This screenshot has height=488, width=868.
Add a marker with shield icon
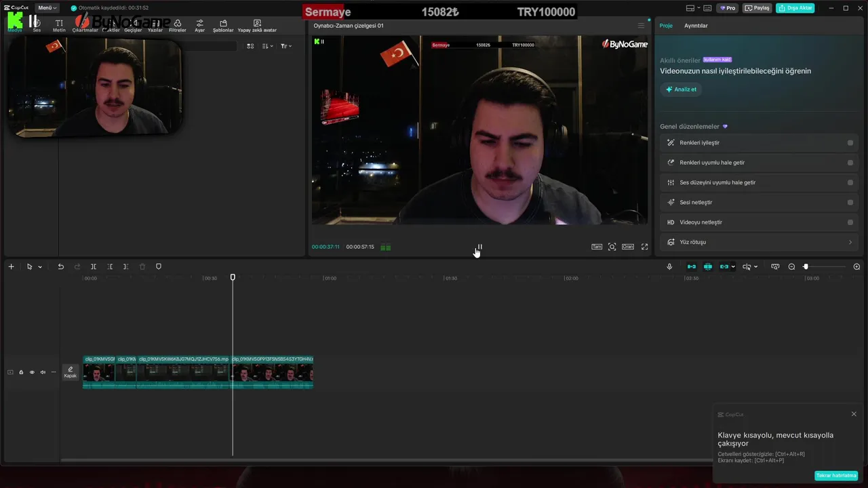[159, 266]
